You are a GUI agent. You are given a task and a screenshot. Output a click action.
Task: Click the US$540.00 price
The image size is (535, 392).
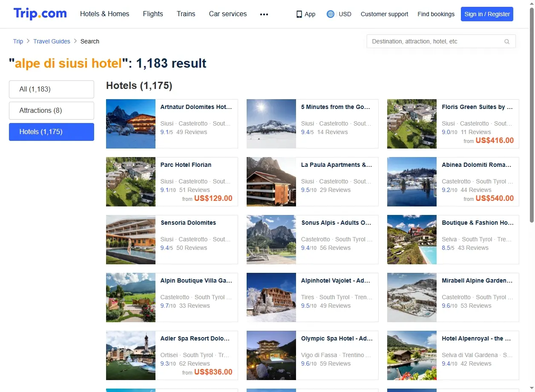click(495, 198)
